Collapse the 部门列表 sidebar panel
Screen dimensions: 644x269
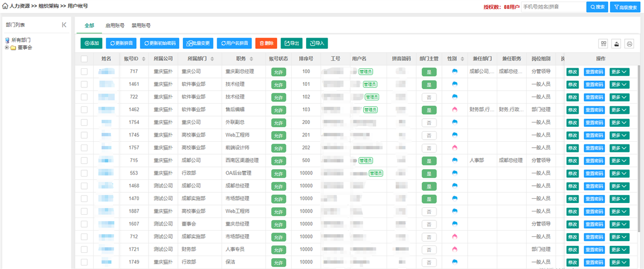click(x=64, y=25)
